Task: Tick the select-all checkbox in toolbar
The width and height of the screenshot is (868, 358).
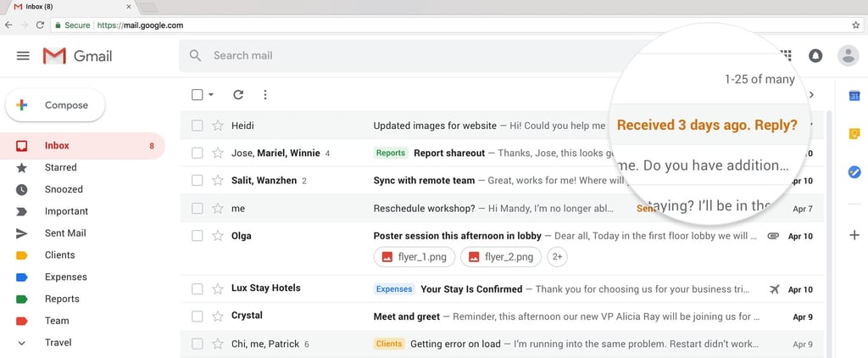Action: coord(197,95)
